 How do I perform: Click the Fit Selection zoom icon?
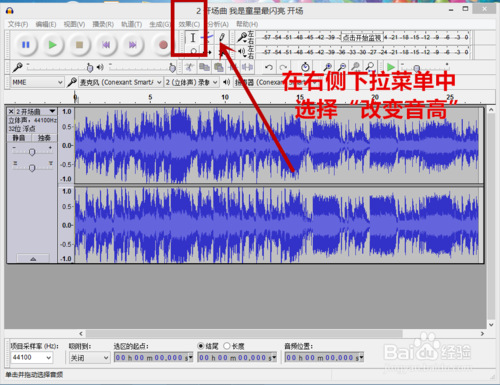(x=356, y=67)
